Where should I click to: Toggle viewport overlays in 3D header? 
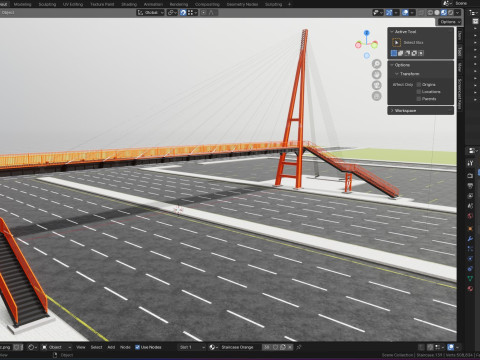pyautogui.click(x=405, y=12)
